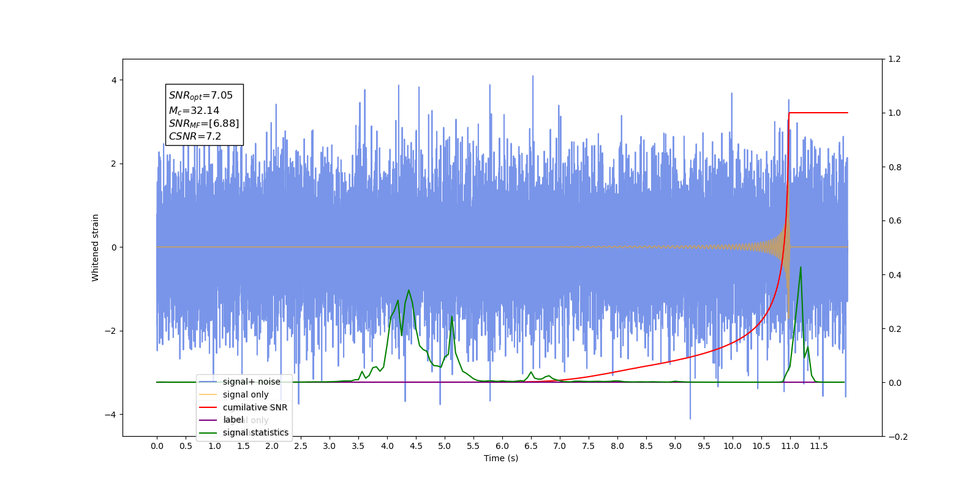
Task: Click the 'Whitened strain' y-axis label
Action: pyautogui.click(x=95, y=247)
